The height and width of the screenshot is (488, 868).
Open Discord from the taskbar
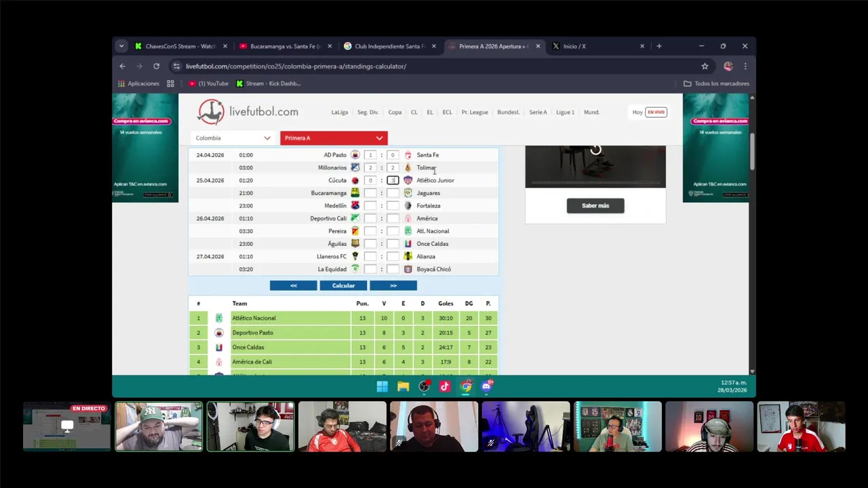point(487,386)
